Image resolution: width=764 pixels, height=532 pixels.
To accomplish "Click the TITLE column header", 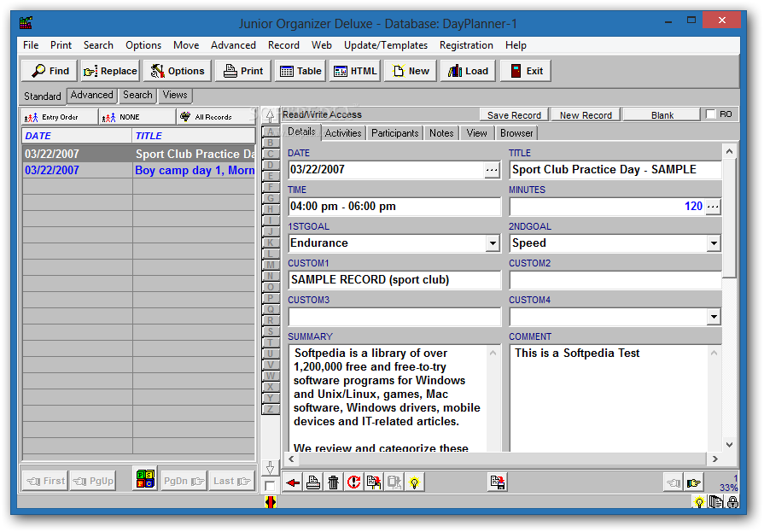I will [194, 136].
